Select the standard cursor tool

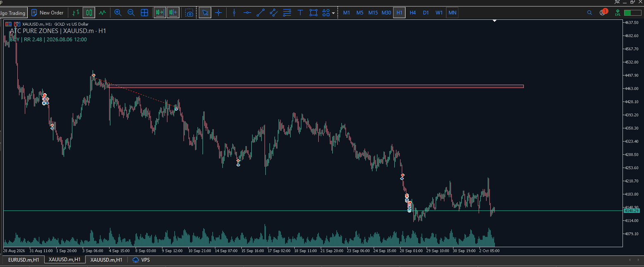pyautogui.click(x=205, y=13)
